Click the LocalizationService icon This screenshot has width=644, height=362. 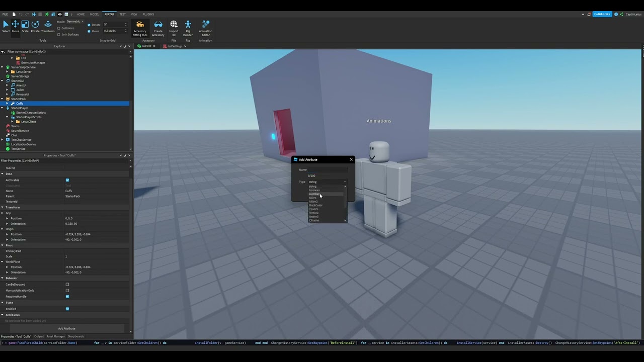(7, 144)
